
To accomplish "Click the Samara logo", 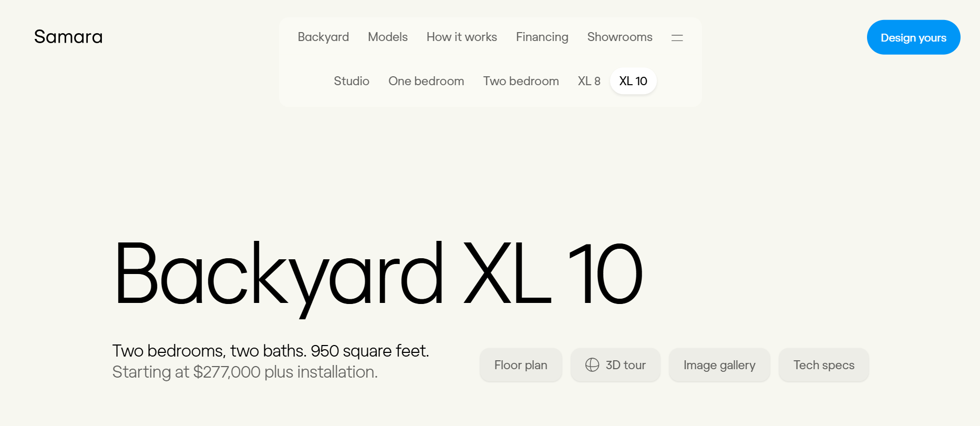I will pos(68,37).
